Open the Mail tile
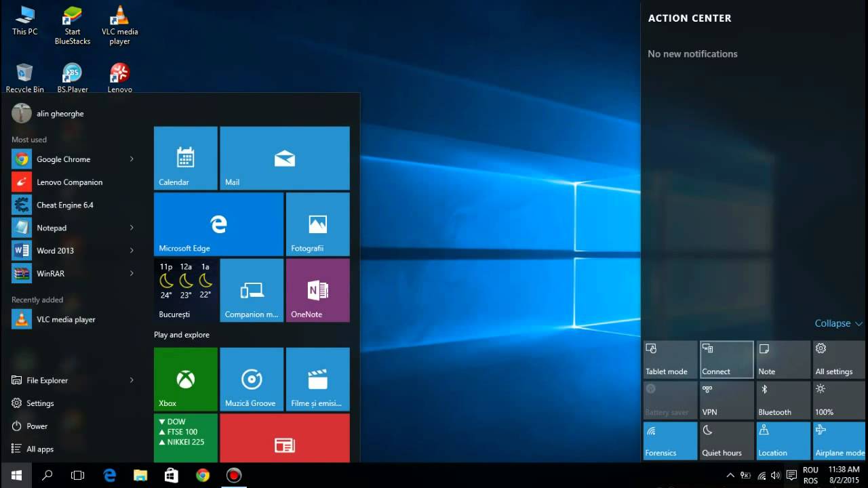The width and height of the screenshot is (868, 488). click(285, 158)
